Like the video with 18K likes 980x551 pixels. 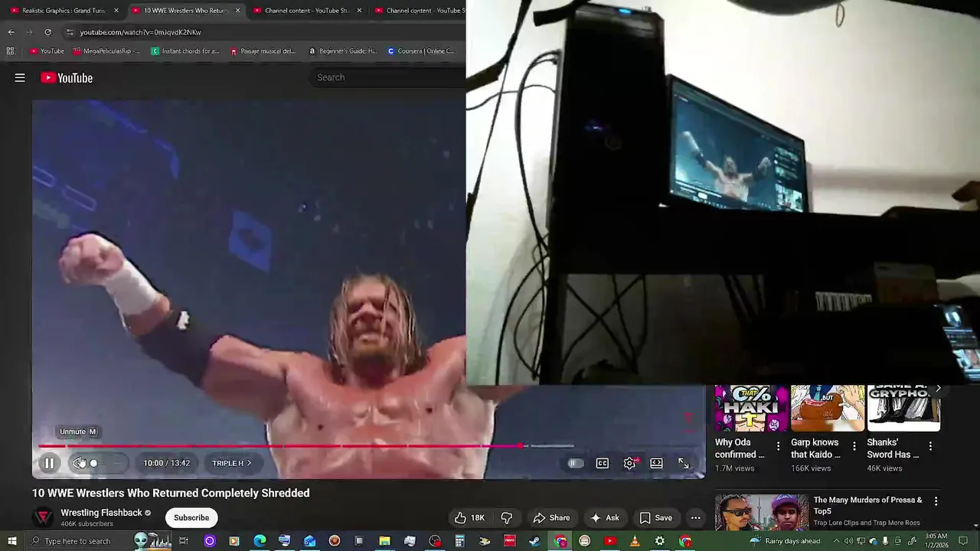point(469,517)
